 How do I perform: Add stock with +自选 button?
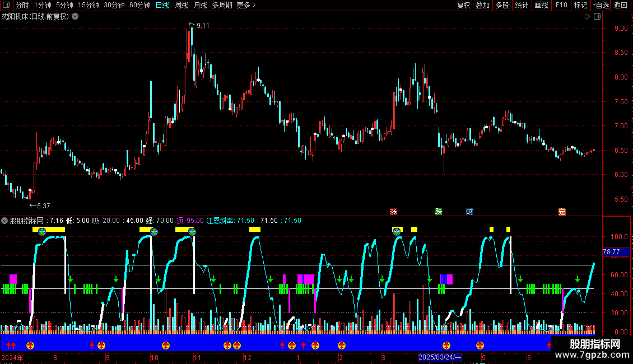click(601, 5)
